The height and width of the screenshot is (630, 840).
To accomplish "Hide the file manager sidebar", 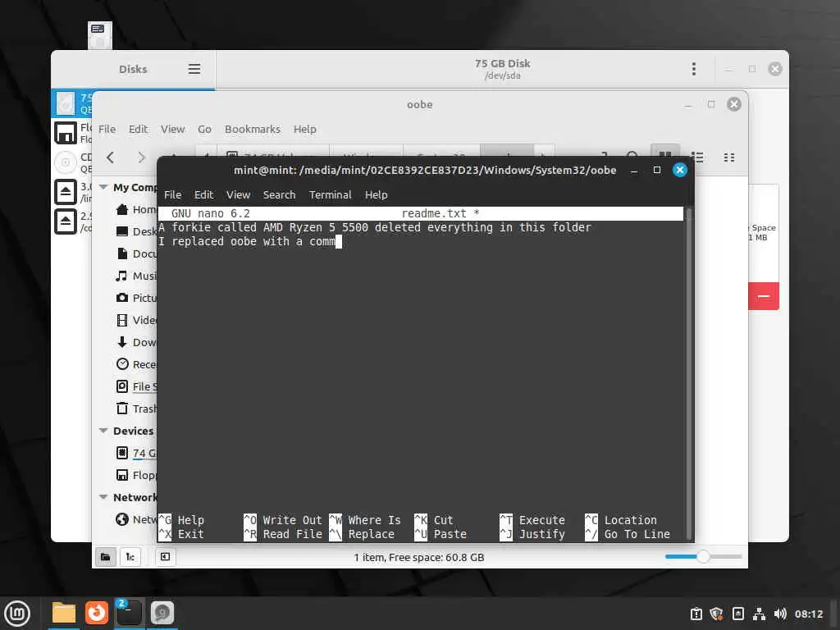I will 165,557.
